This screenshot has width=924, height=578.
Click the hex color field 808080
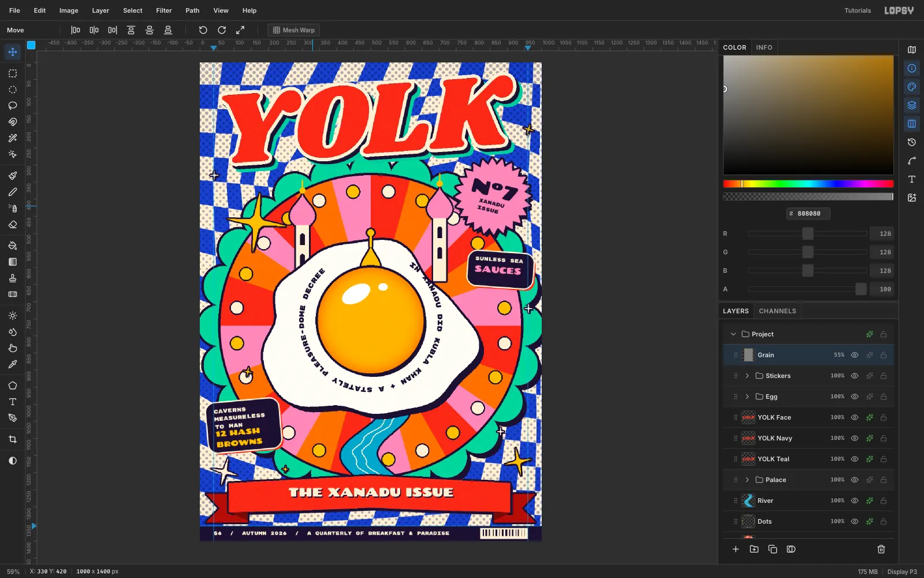[x=808, y=213]
